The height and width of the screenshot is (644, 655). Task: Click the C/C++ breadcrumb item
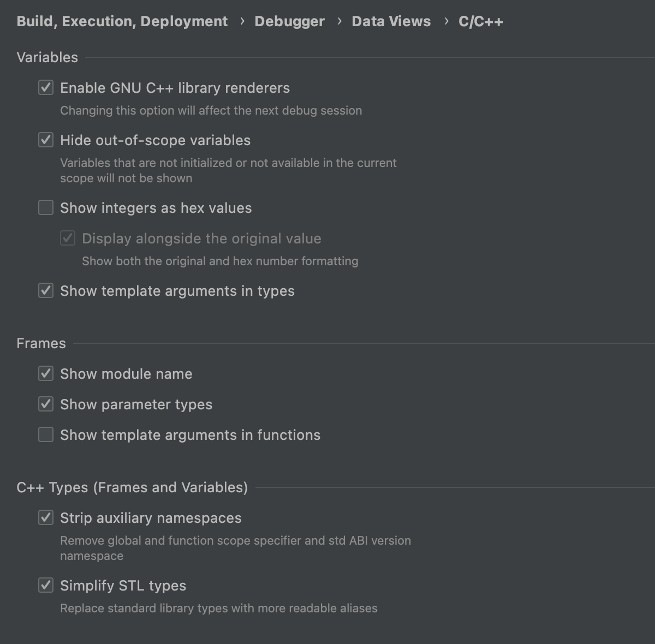tap(480, 21)
